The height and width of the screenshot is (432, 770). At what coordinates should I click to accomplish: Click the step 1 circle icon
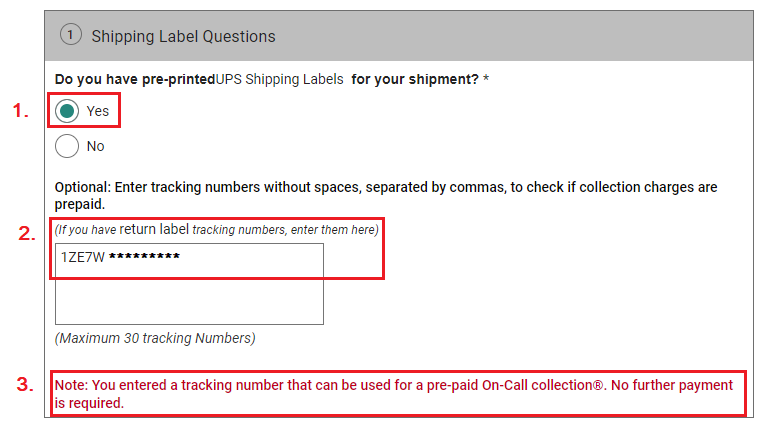pos(70,35)
